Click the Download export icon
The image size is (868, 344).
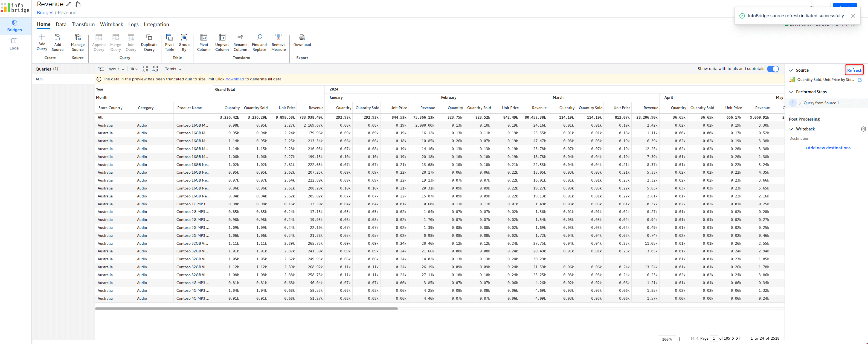point(302,37)
